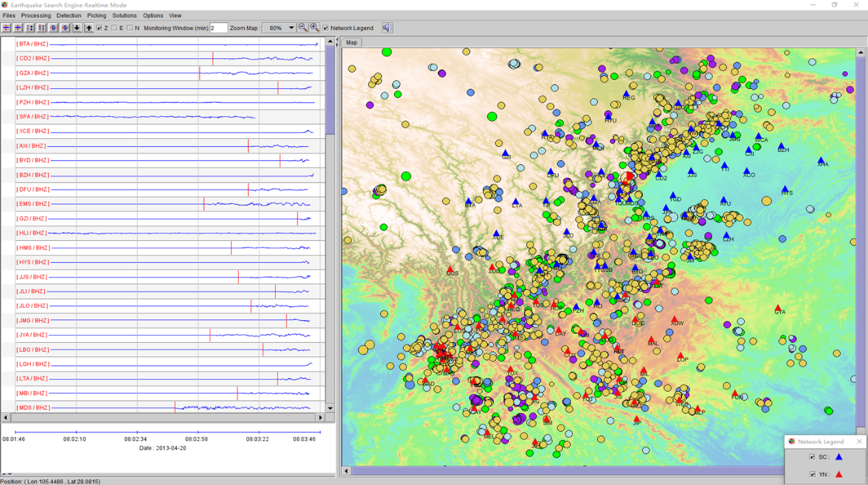Click the map scroll-up arrow
Screen dimensions: 868x485
[860, 52]
